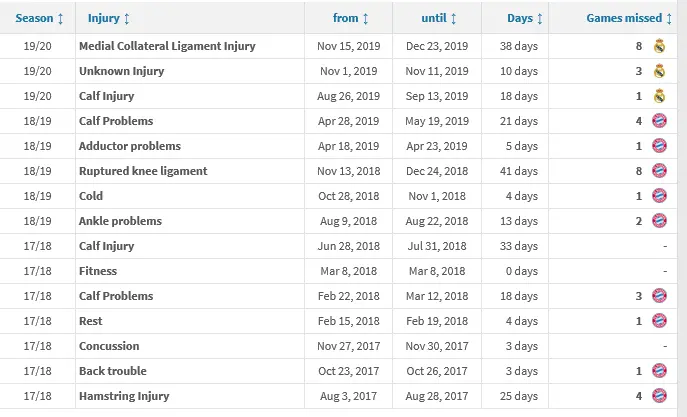The height and width of the screenshot is (417, 687).
Task: Click Real Madrid crest in Medial Collateral Ligament row
Action: coord(659,46)
